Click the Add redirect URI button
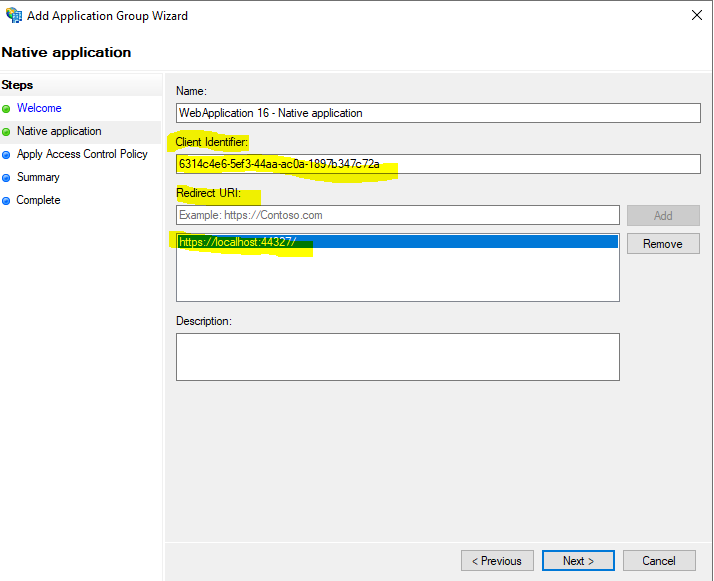The image size is (714, 581). coord(663,215)
